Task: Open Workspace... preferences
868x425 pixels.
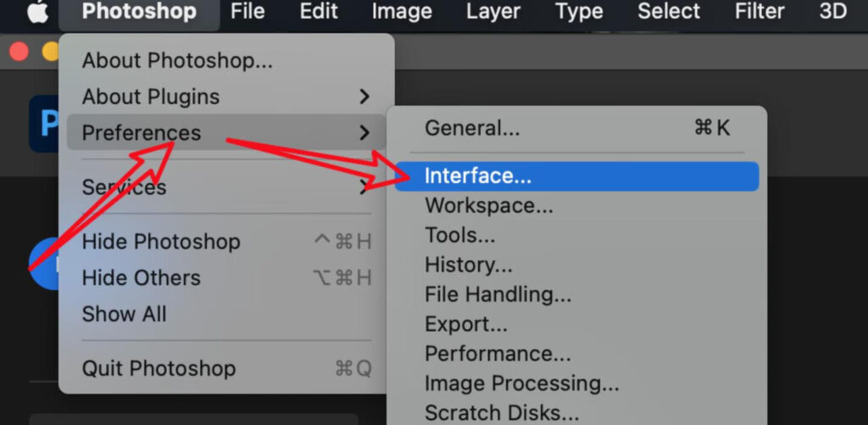Action: click(x=576, y=206)
